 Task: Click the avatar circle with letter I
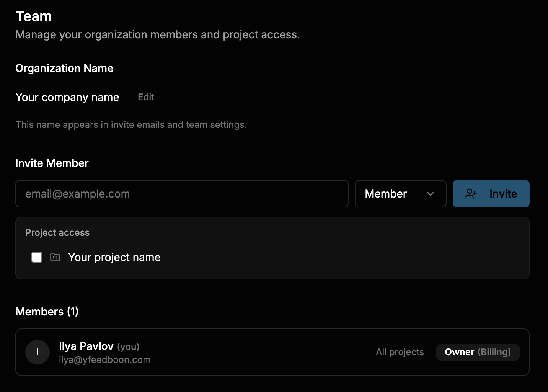pyautogui.click(x=37, y=352)
